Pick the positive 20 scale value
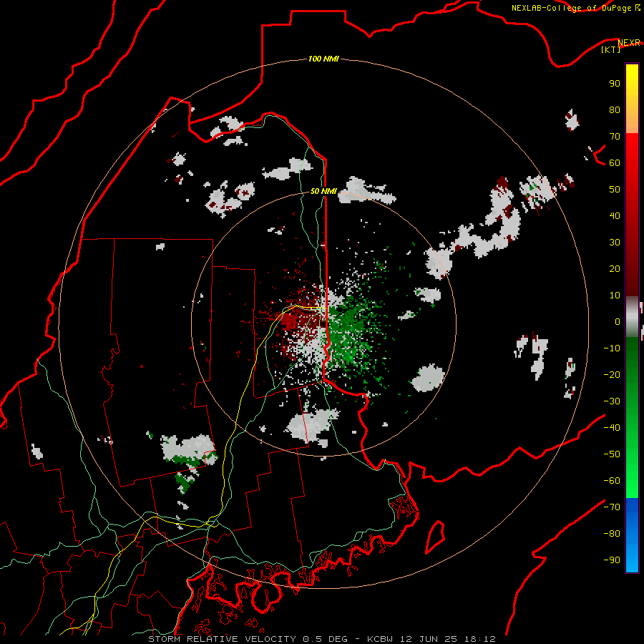Screen dimensions: 644x644 [x=615, y=268]
